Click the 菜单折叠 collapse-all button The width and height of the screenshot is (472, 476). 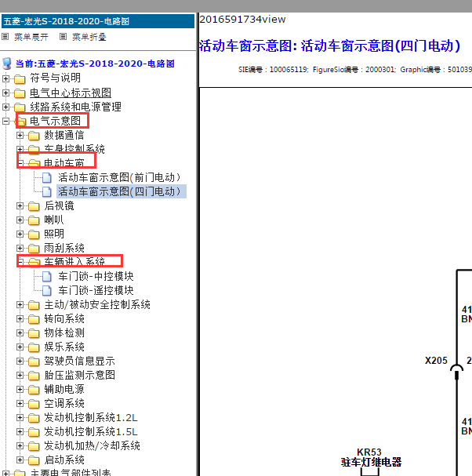pos(89,37)
